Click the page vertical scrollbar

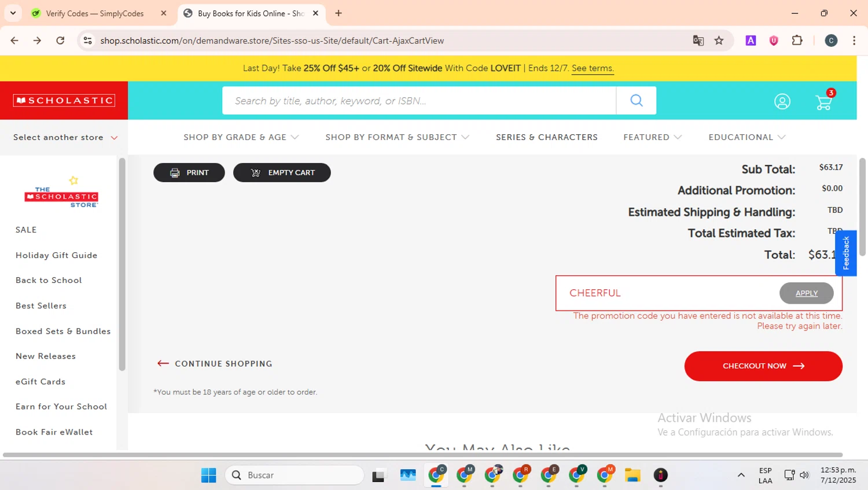tap(862, 207)
